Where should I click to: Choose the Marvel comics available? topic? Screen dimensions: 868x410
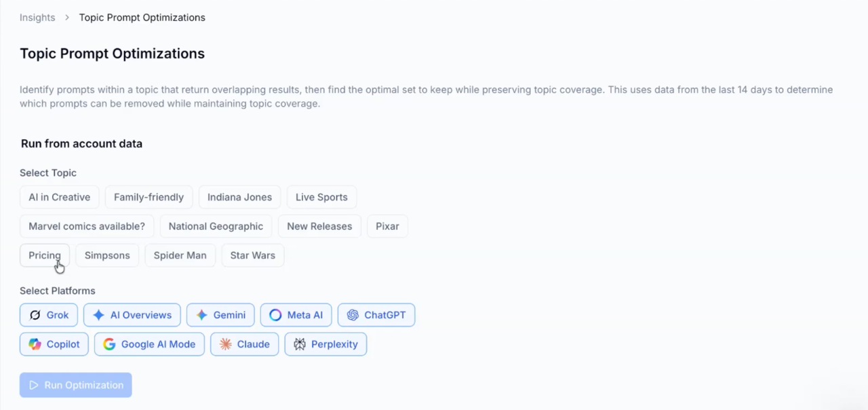pyautogui.click(x=87, y=226)
